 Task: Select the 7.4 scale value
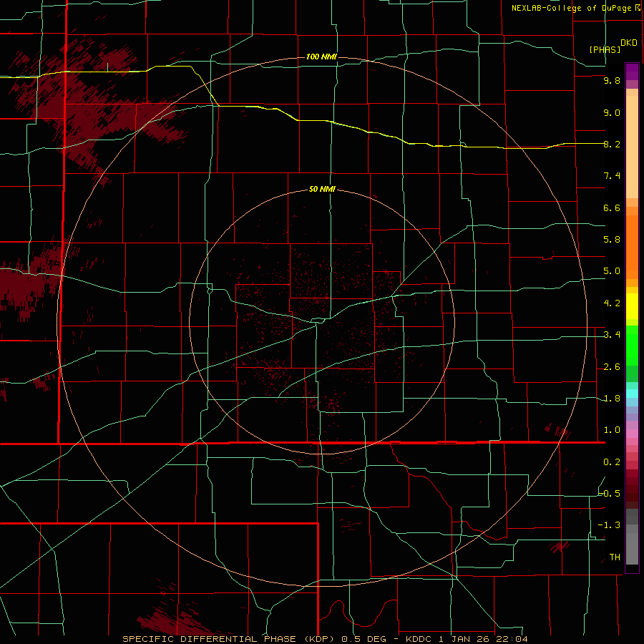(612, 176)
